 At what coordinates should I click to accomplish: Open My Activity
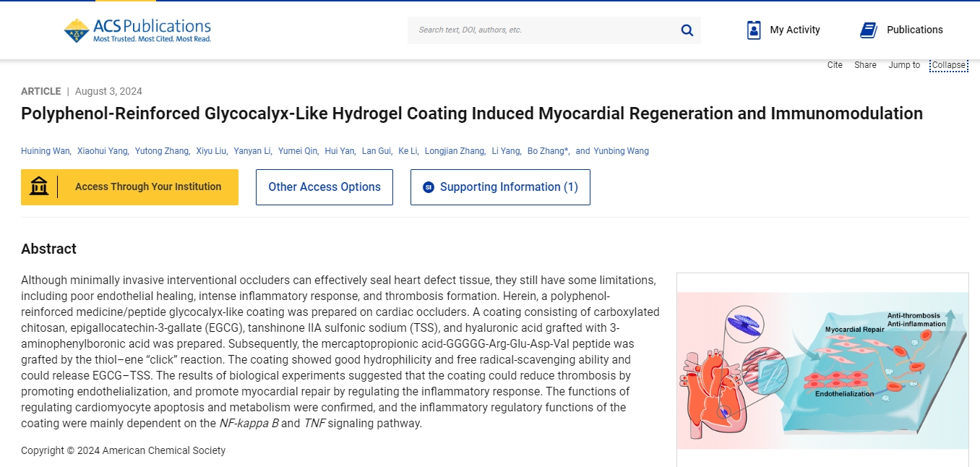(x=783, y=30)
